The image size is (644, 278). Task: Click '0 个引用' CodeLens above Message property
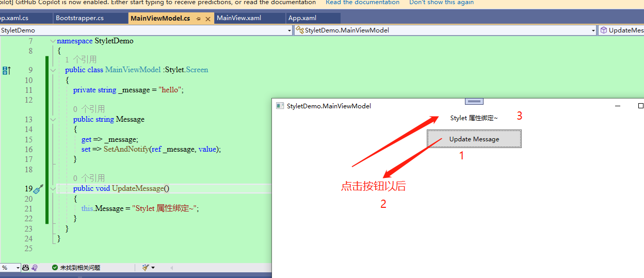point(89,109)
